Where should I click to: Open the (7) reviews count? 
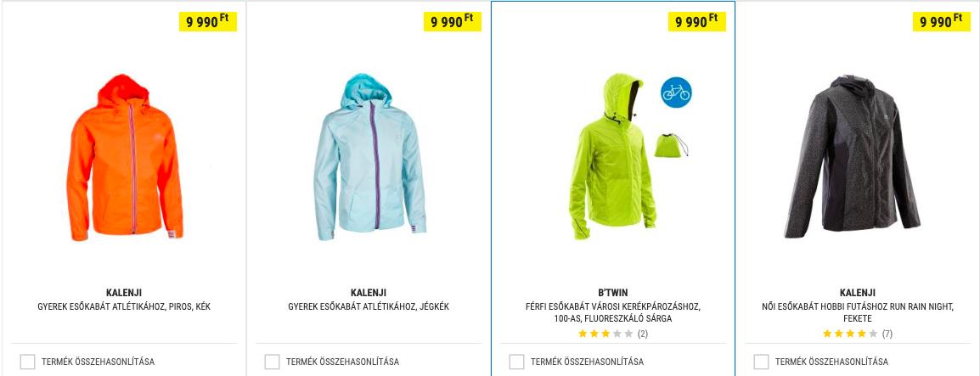coord(887,334)
